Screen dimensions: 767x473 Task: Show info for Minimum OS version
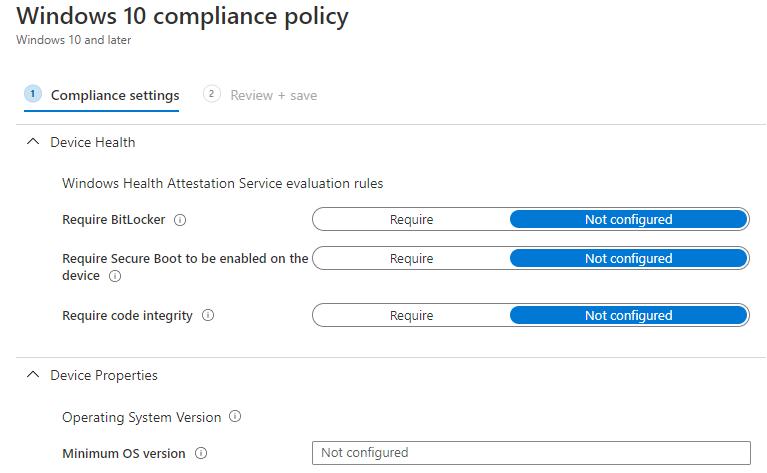click(201, 453)
